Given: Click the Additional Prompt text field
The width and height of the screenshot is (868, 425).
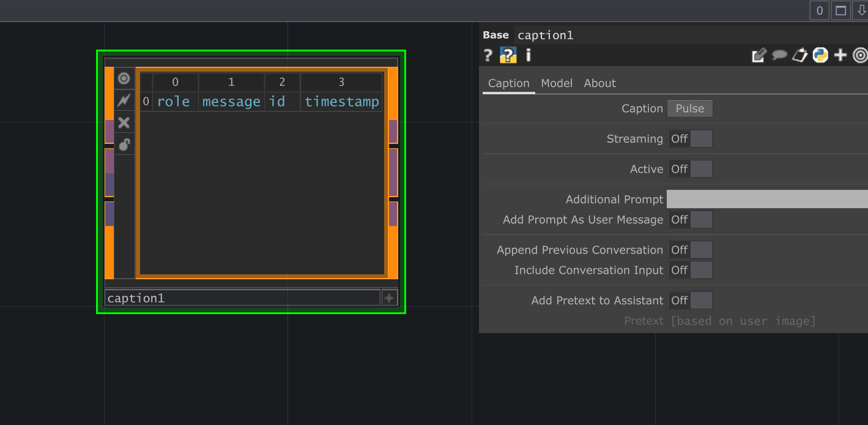Looking at the screenshot, I should [766, 199].
